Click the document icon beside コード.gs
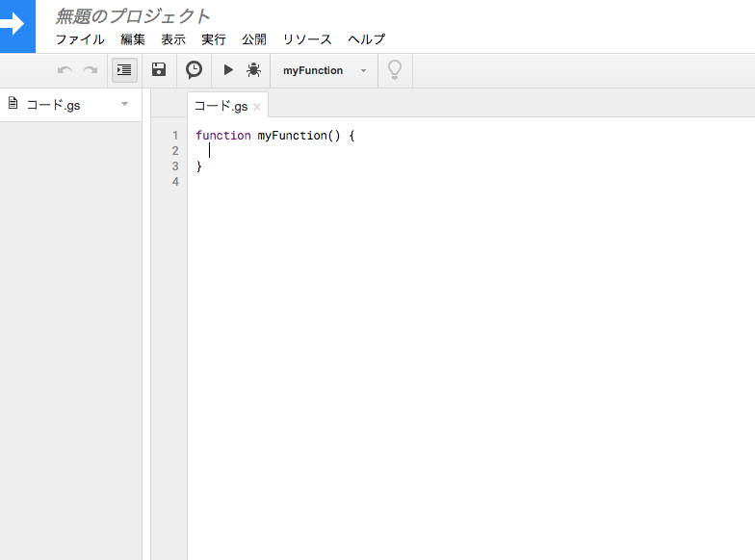 pos(13,103)
